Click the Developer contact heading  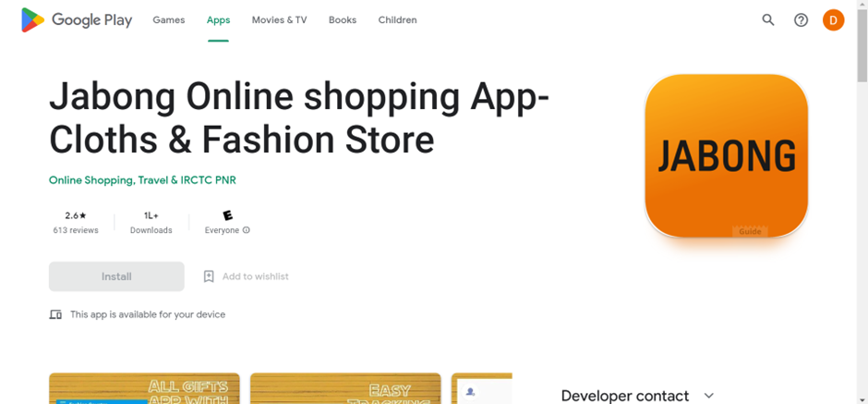[625, 396]
